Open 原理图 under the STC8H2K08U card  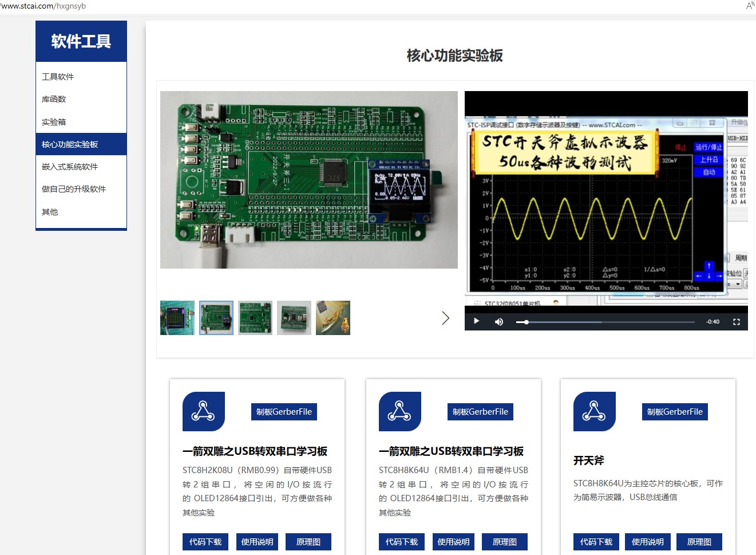[x=308, y=542]
